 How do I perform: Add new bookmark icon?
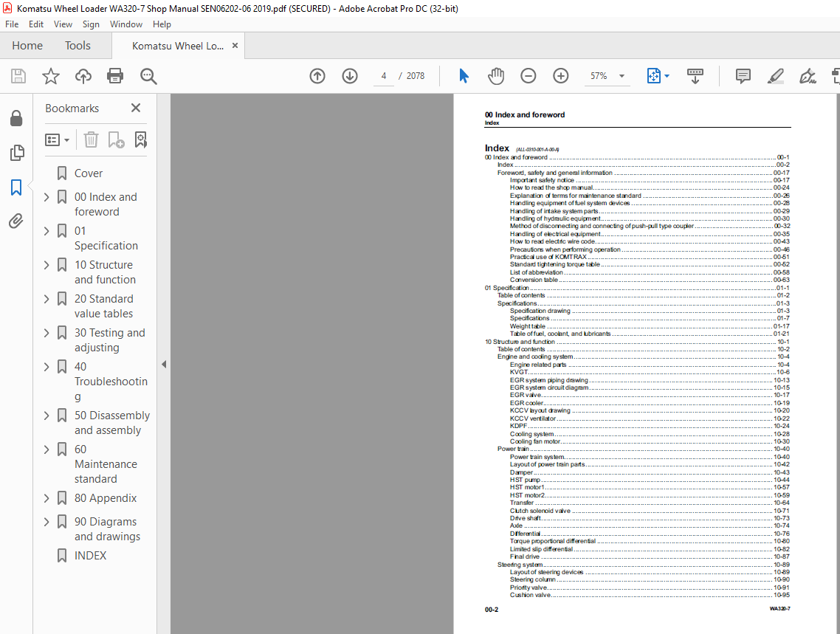pos(116,139)
